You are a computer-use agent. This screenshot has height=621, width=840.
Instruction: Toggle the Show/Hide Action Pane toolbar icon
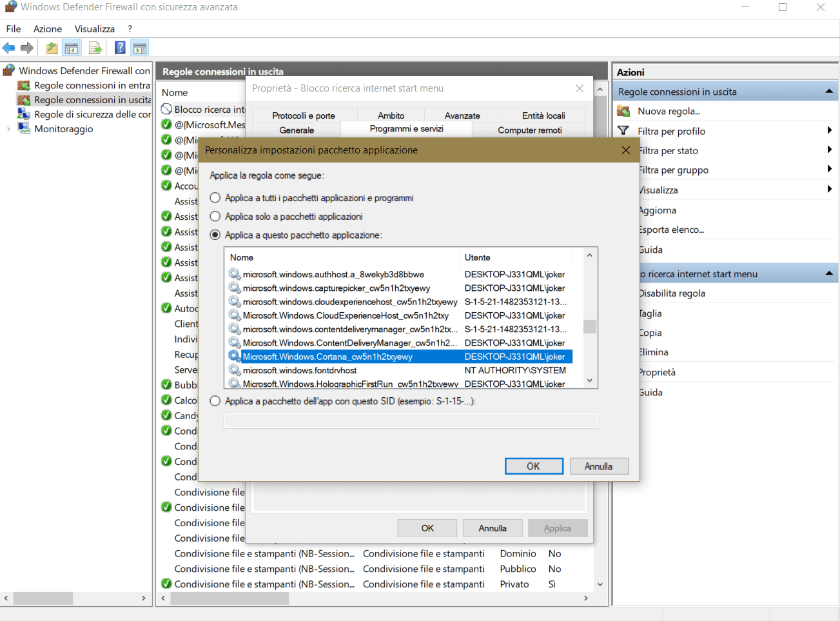tap(139, 48)
